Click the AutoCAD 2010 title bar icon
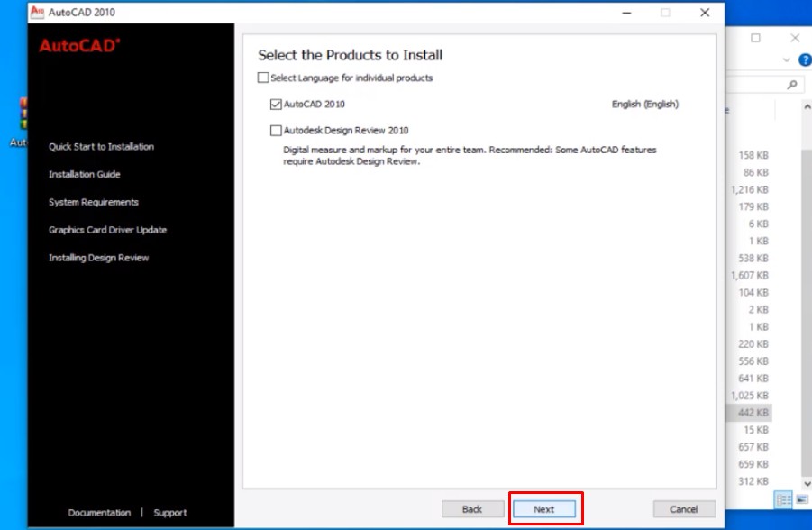Screen dimensions: 812x530 38,13
